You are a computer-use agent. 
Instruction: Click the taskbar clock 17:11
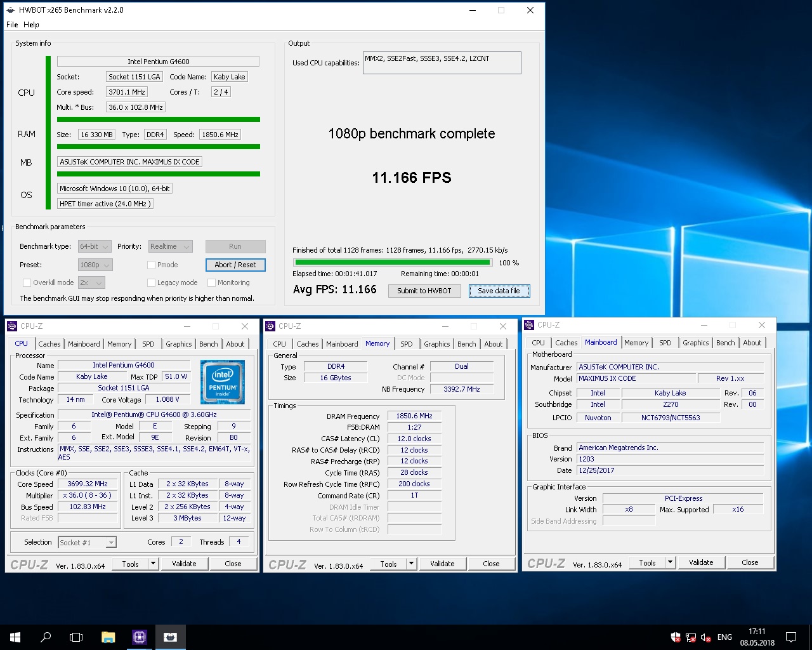[757, 632]
